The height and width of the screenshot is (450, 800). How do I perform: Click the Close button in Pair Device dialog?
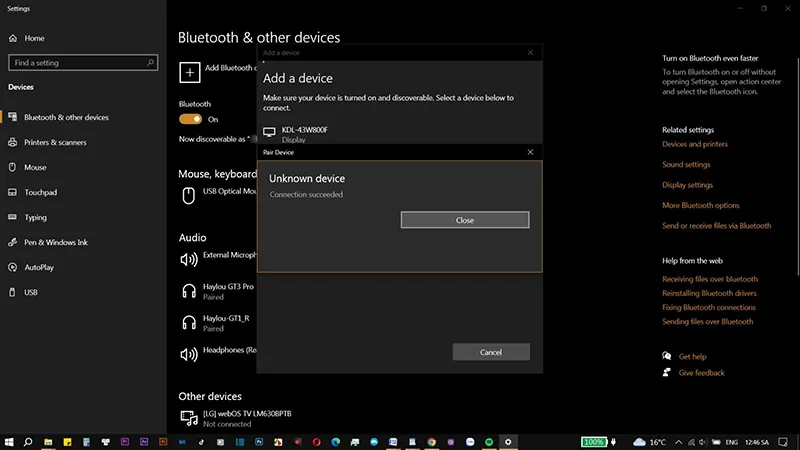(464, 220)
